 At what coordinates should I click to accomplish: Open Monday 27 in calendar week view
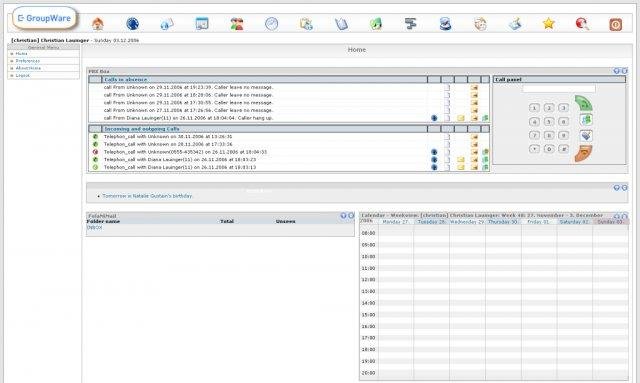pos(396,222)
